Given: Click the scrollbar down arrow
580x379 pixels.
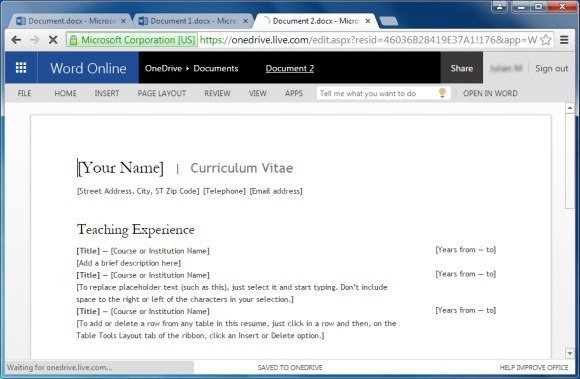Looking at the screenshot, I should click(570, 353).
